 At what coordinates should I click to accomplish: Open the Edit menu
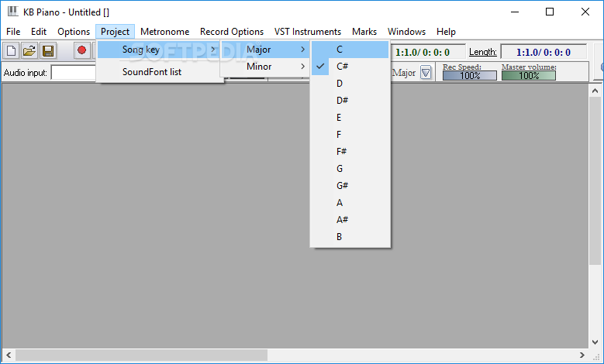click(39, 32)
